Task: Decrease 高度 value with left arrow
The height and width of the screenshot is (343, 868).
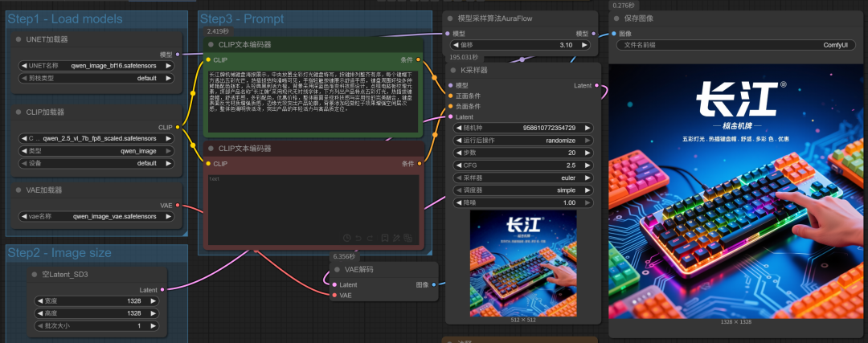Action: click(x=39, y=313)
